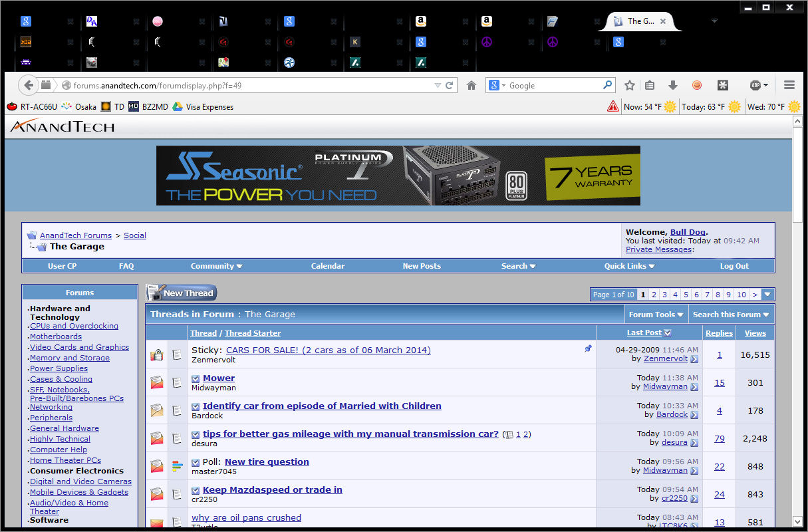Go to page 2 of the thread list
808x532 pixels.
coord(654,295)
